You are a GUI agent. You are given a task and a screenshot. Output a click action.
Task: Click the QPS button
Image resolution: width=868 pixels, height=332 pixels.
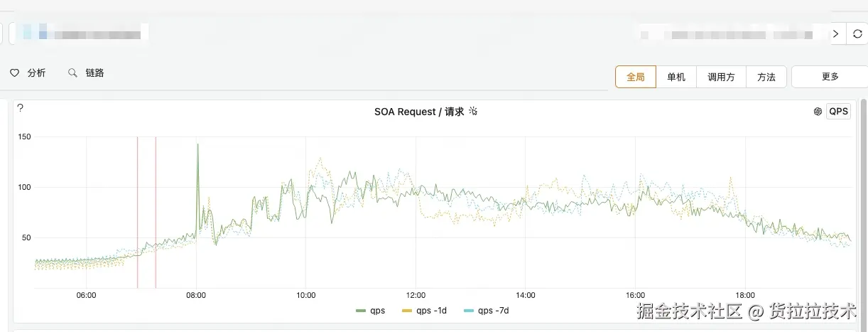839,112
